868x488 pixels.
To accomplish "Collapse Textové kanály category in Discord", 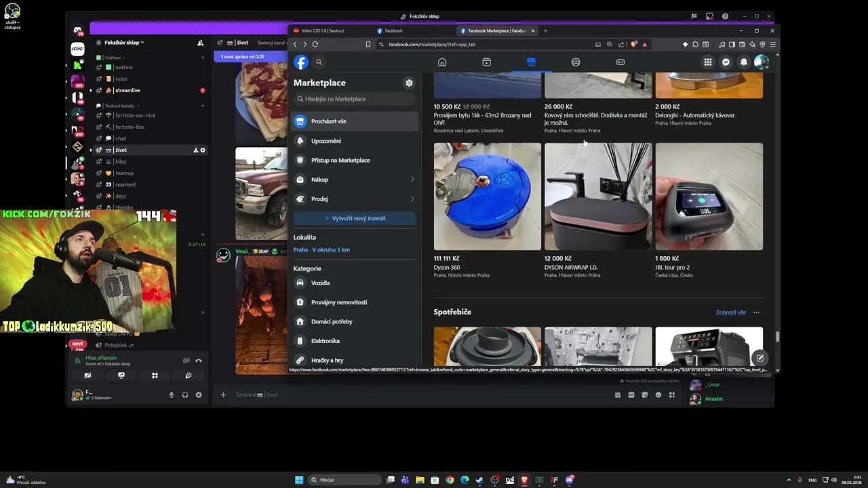I will pos(119,106).
